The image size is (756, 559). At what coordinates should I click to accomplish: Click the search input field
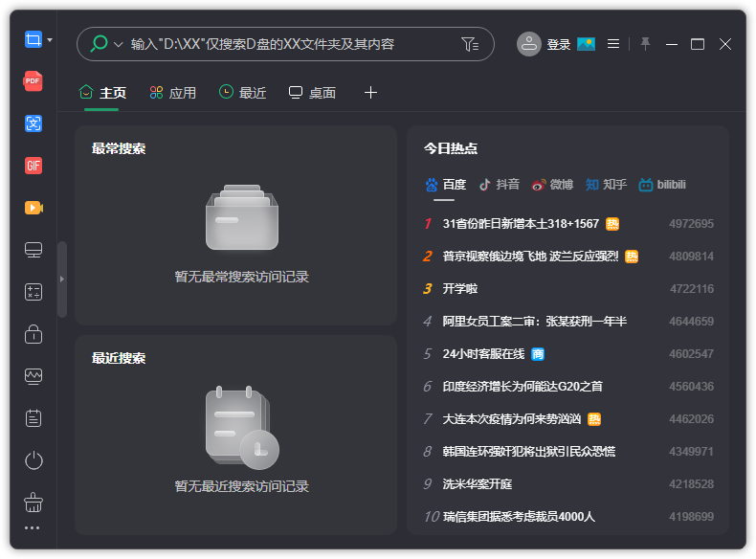coord(287,44)
